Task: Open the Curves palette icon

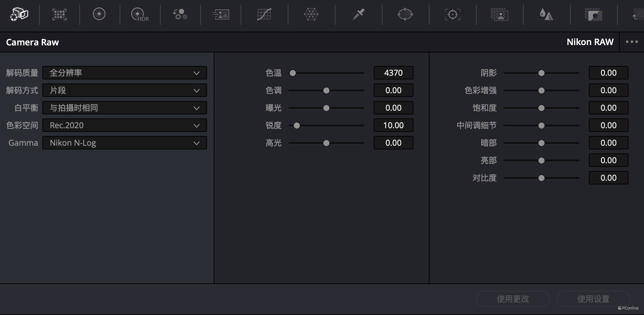Action: [x=264, y=14]
